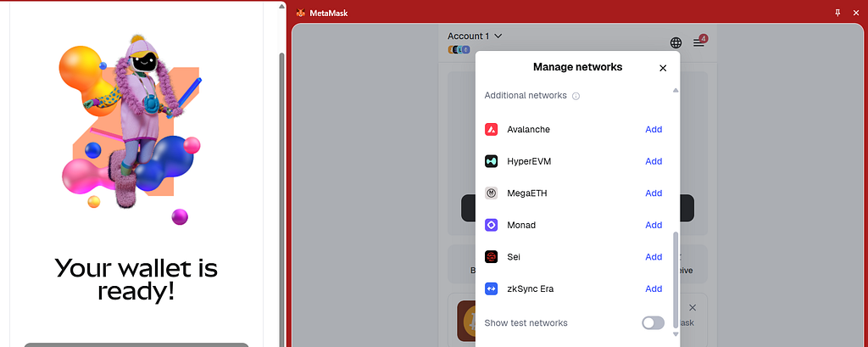Open the info icon beside Additional networks

[576, 96]
